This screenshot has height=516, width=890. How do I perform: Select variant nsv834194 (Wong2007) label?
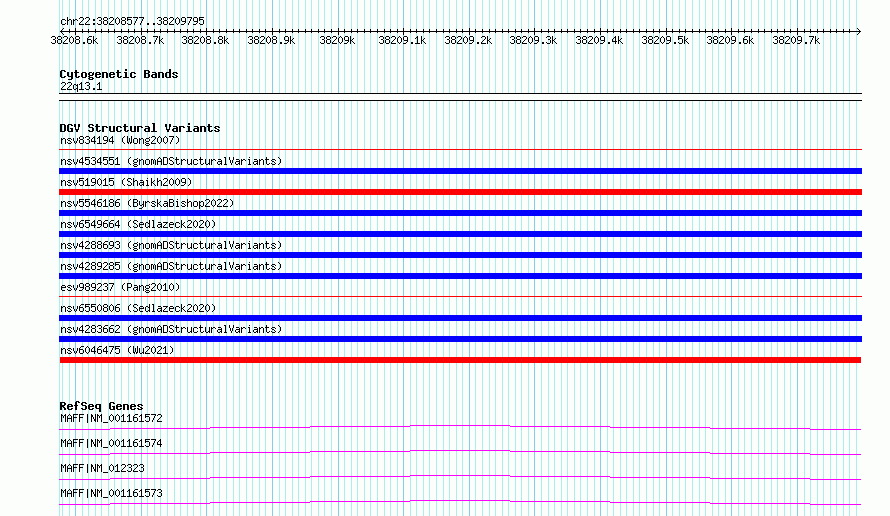click(120, 140)
